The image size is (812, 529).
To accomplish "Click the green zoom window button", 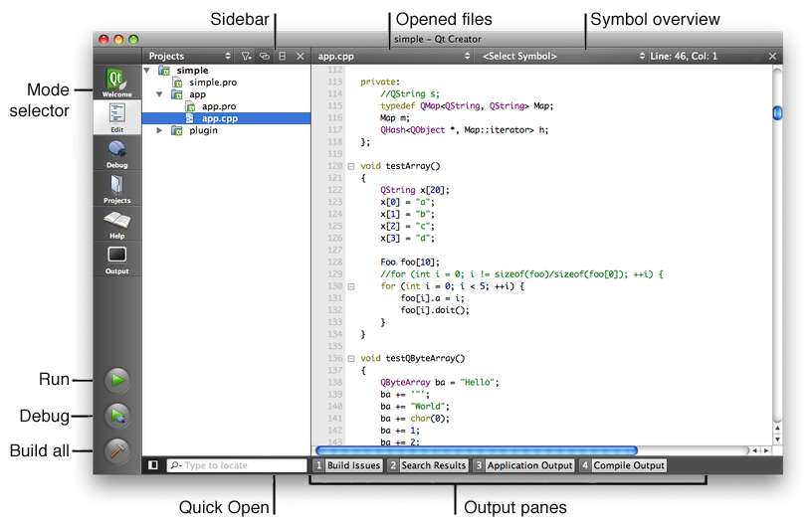I will tap(133, 40).
